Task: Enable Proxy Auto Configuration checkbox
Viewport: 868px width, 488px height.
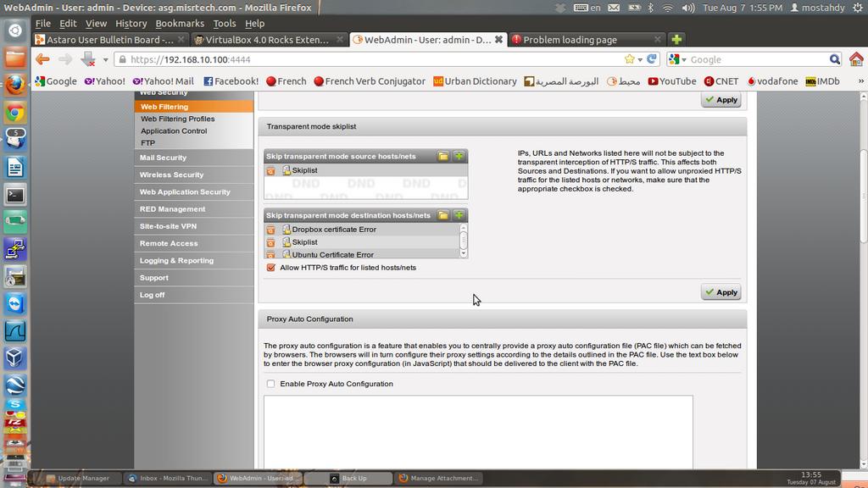Action: tap(270, 384)
